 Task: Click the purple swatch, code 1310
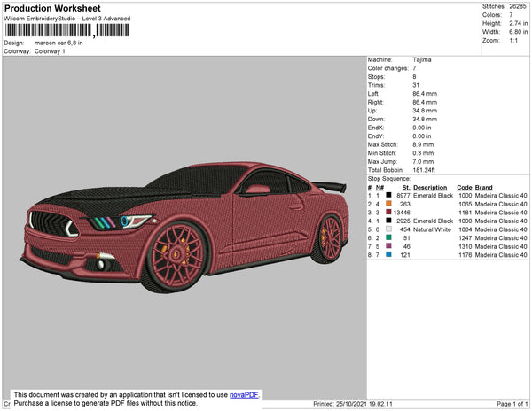point(389,246)
